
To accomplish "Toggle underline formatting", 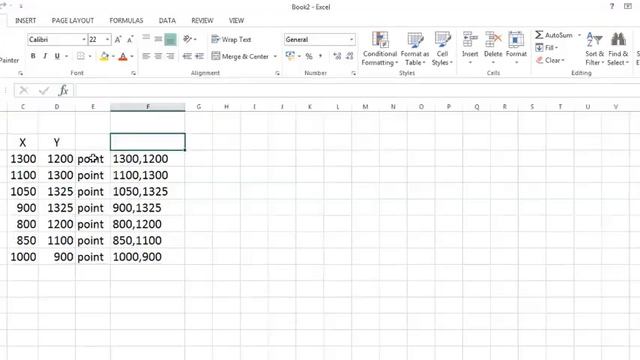I will coord(57,56).
